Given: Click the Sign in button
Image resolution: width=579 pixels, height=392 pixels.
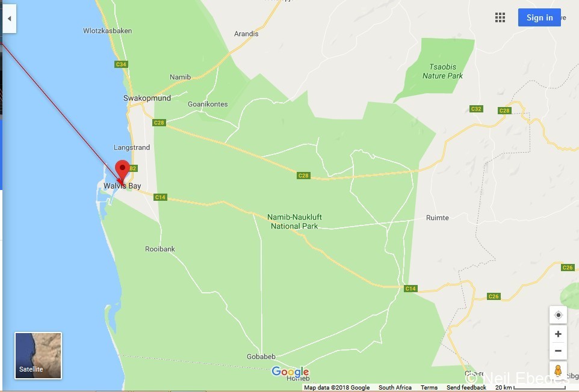Looking at the screenshot, I should 539,17.
